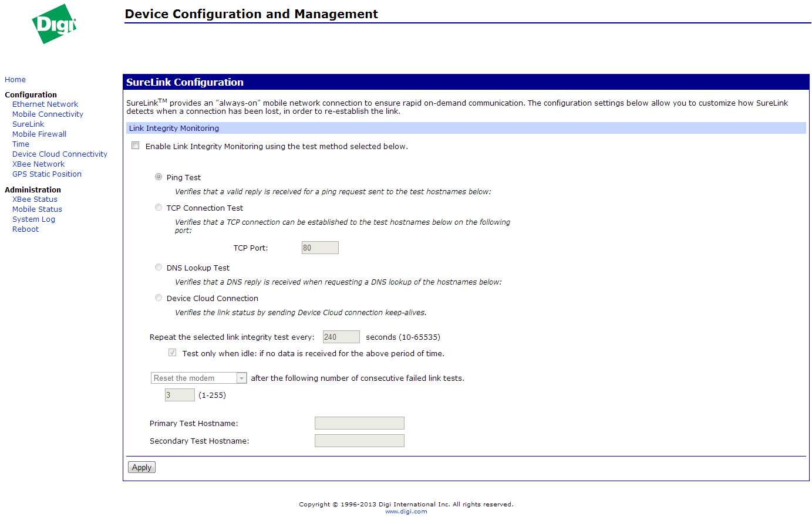This screenshot has width=812, height=524.
Task: Select DNS Lookup Test radio button
Action: pos(159,267)
